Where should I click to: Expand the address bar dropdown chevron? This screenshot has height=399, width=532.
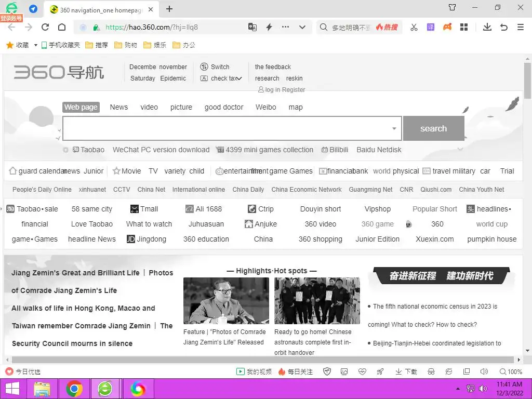pyautogui.click(x=302, y=27)
